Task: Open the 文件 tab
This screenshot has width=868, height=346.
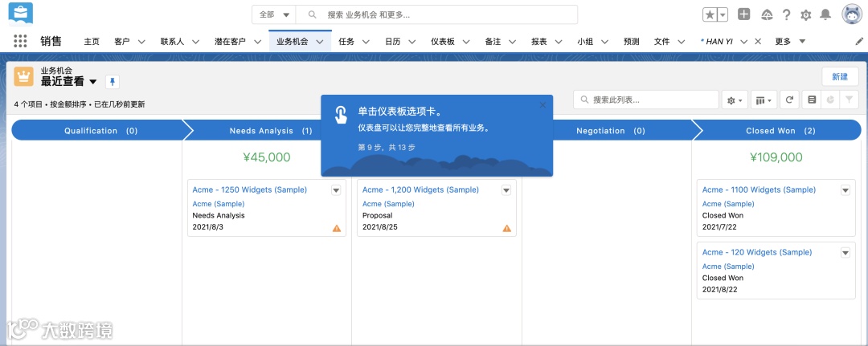Action: pyautogui.click(x=662, y=42)
